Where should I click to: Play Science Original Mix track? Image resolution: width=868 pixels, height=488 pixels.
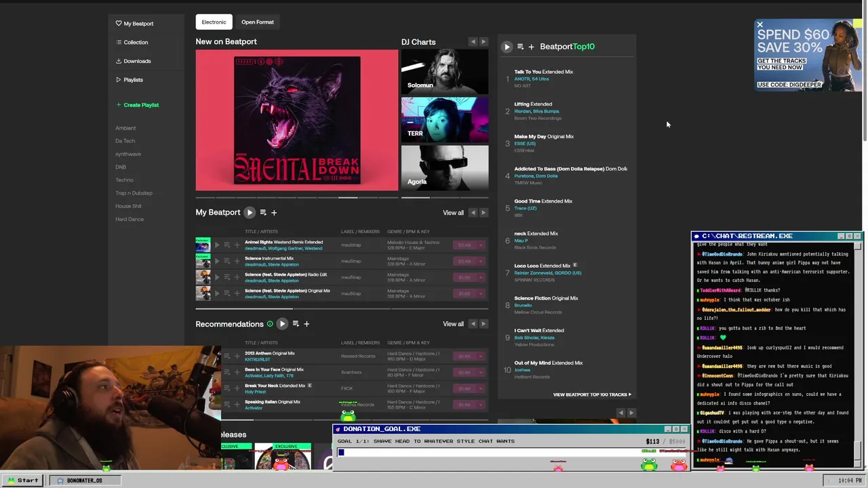pyautogui.click(x=218, y=293)
